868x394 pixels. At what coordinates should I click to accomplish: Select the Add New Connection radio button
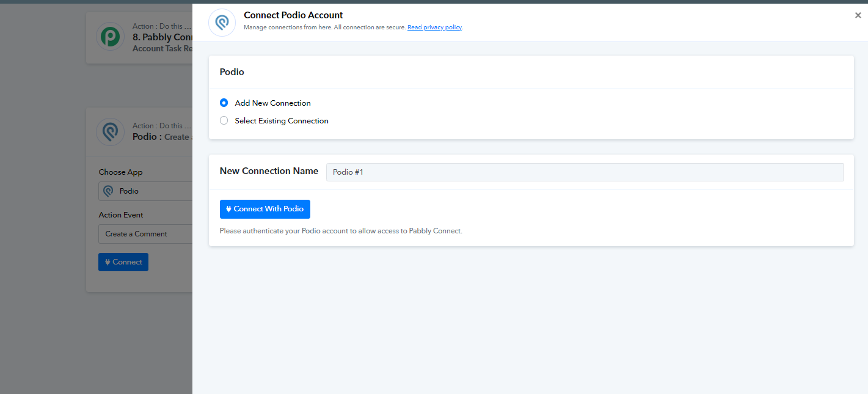(224, 103)
